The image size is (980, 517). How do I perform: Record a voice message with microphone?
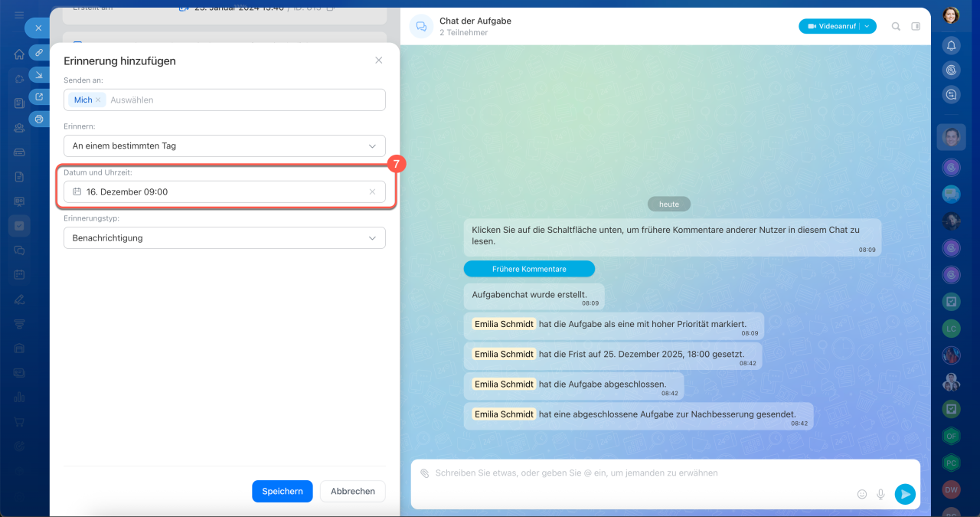[x=881, y=494]
